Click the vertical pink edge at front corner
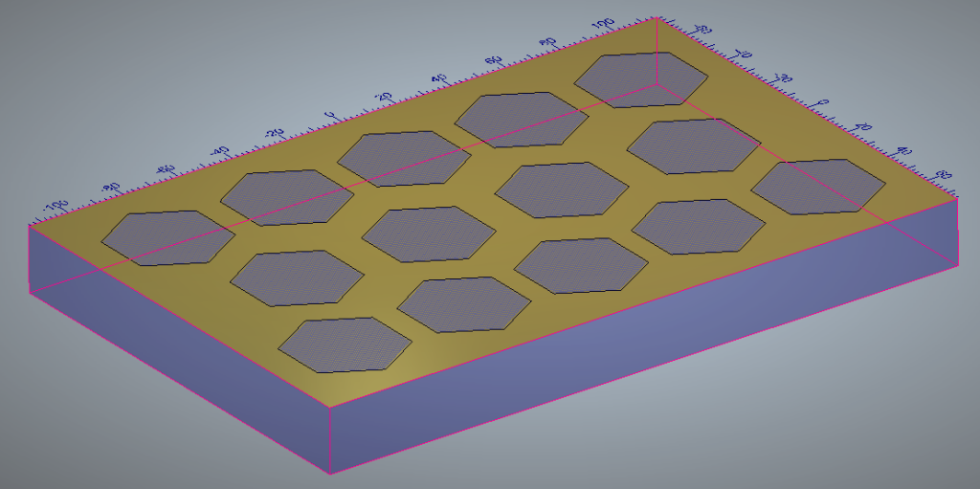Image resolution: width=980 pixels, height=489 pixels. [329, 440]
